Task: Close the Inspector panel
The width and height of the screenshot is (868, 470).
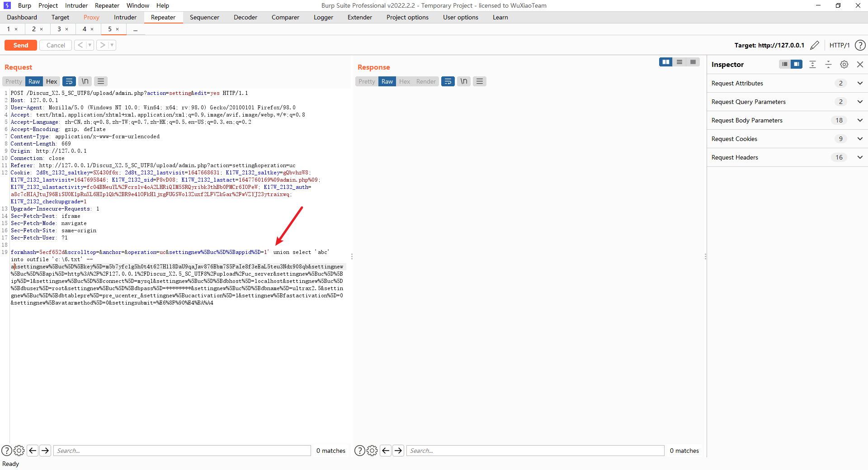Action: click(x=860, y=64)
